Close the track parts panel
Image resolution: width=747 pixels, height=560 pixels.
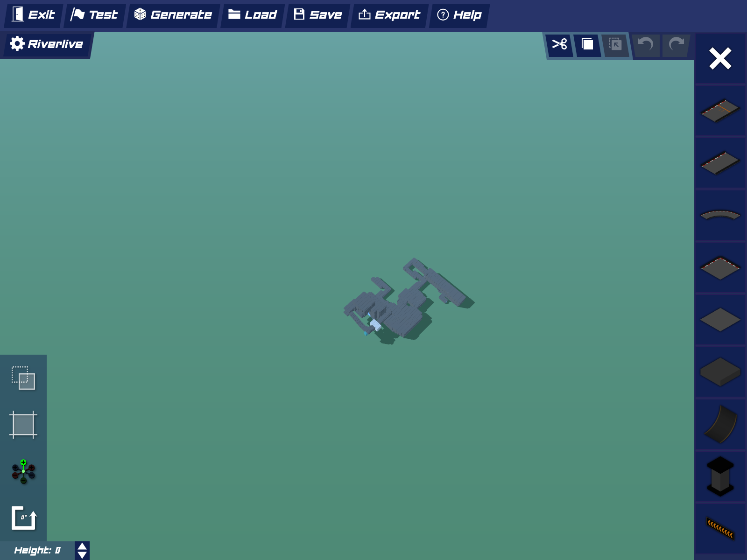(720, 59)
